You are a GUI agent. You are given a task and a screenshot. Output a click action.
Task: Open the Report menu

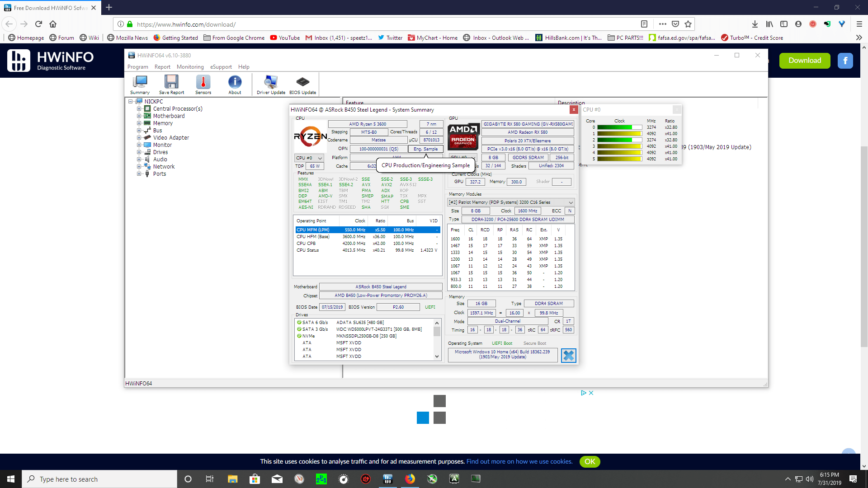[162, 67]
